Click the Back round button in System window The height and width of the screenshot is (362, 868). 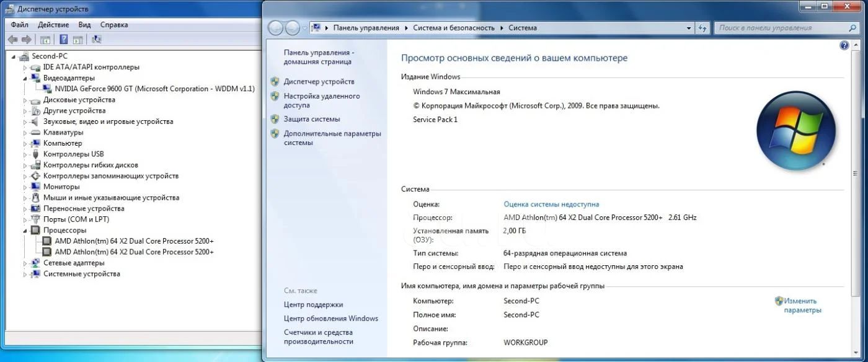pyautogui.click(x=276, y=28)
